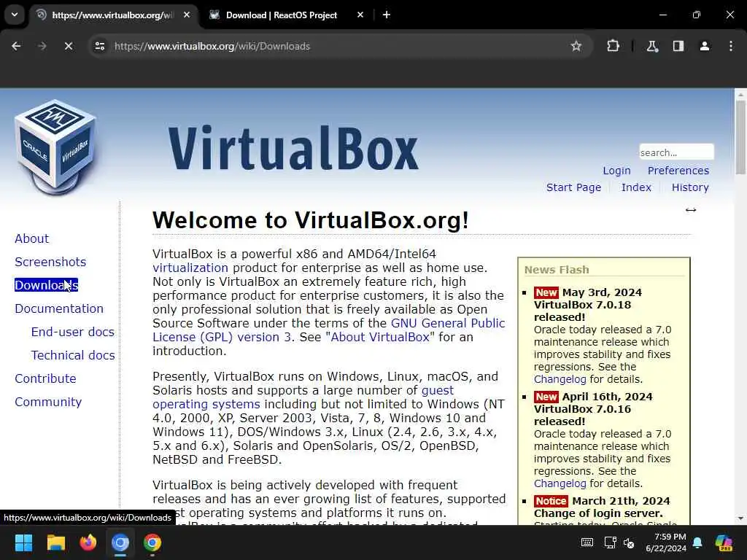Toggle page width double-arrow icon
Screen dimensions: 747x560
[691, 210]
